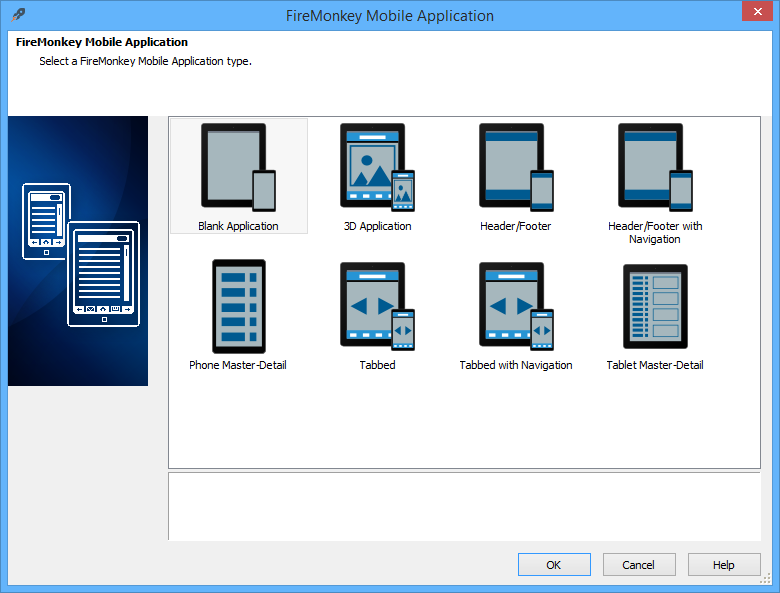Click the dialog resize grip corner
The height and width of the screenshot is (593, 780).
(768, 580)
